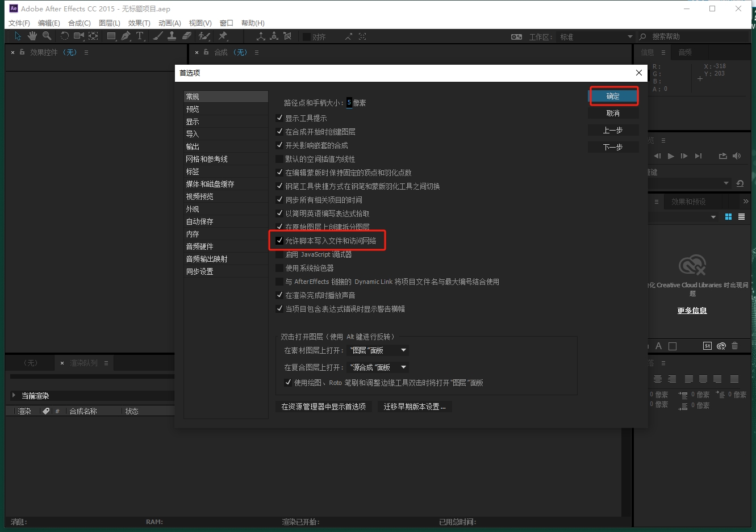Open the 文件(F) menu
Screen dimensions: 756x532
[x=19, y=23]
